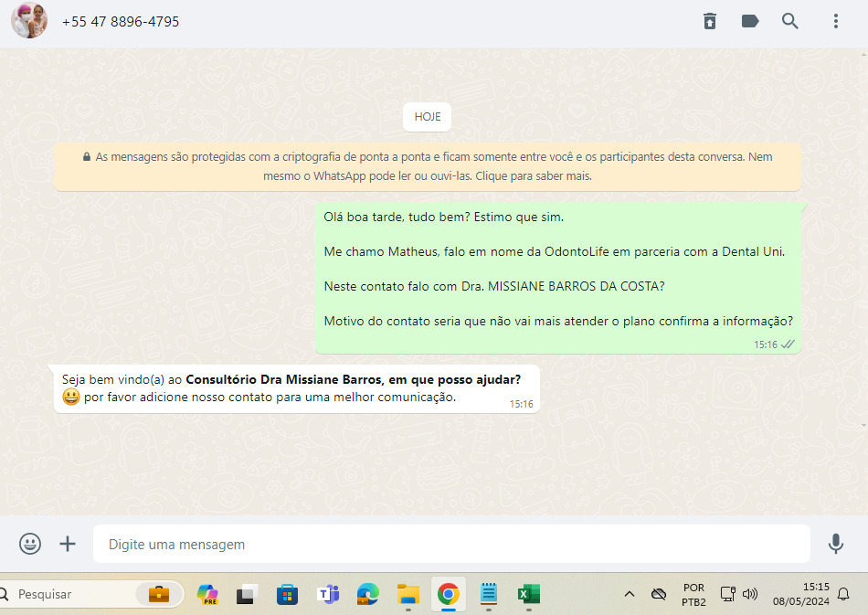Click the contact profile picture
The image size is (868, 615).
click(29, 21)
